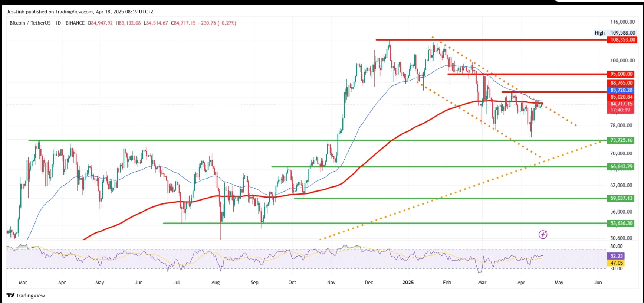Click the 70,000.00 price scale label
Image resolution: width=644 pixels, height=303 pixels.
[621, 153]
